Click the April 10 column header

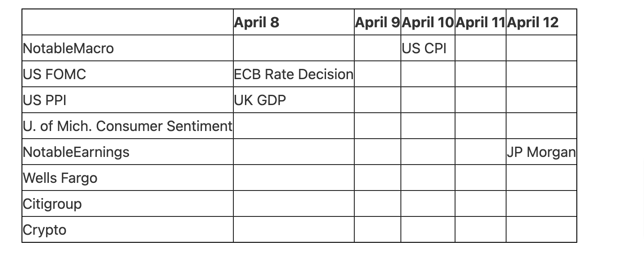428,22
